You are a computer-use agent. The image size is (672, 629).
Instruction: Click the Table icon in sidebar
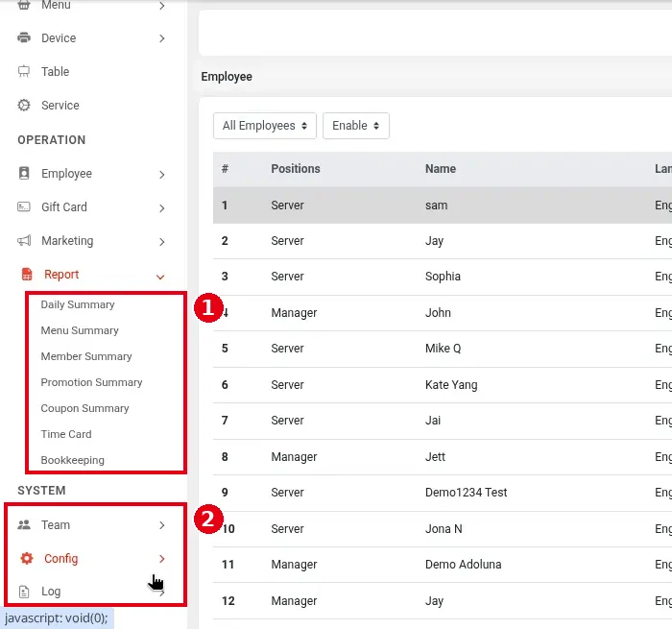click(24, 71)
